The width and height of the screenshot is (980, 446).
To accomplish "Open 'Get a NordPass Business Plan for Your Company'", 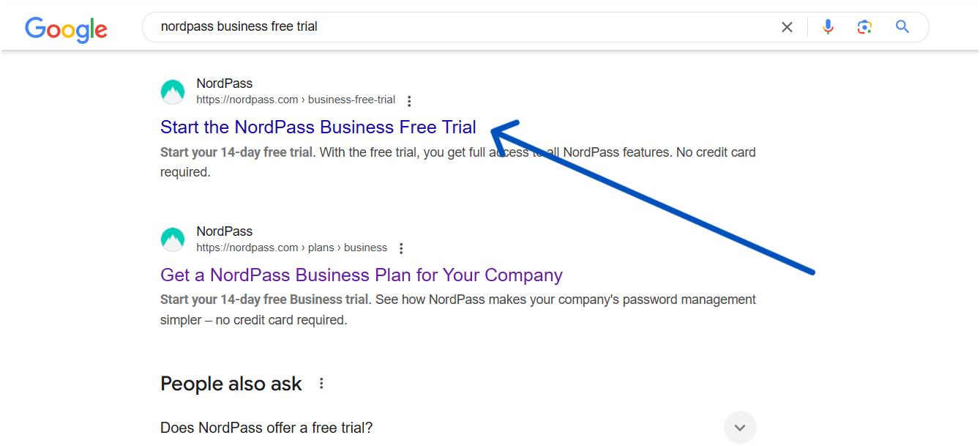I will (362, 275).
